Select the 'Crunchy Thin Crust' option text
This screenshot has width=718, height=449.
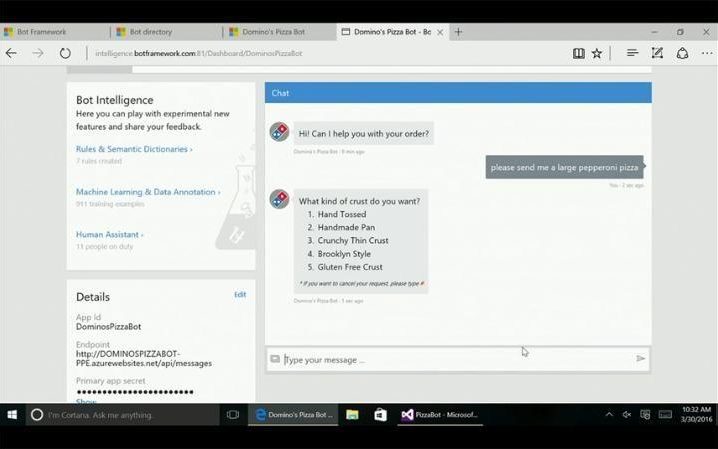pos(353,241)
